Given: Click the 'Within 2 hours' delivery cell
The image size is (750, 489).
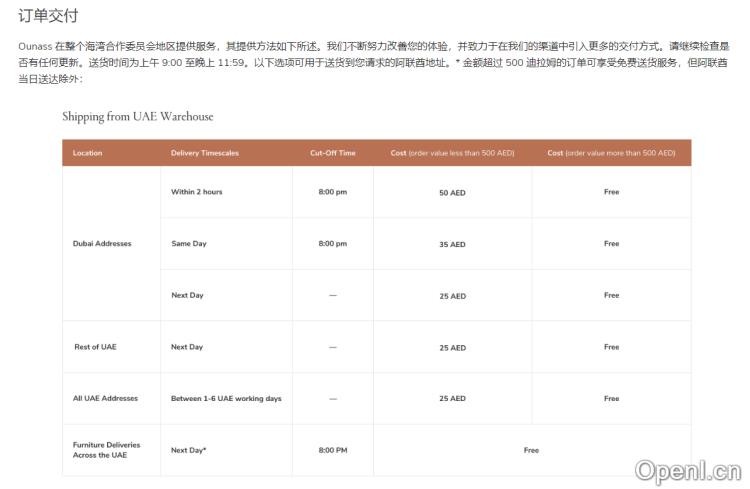Looking at the screenshot, I should coord(197,192).
